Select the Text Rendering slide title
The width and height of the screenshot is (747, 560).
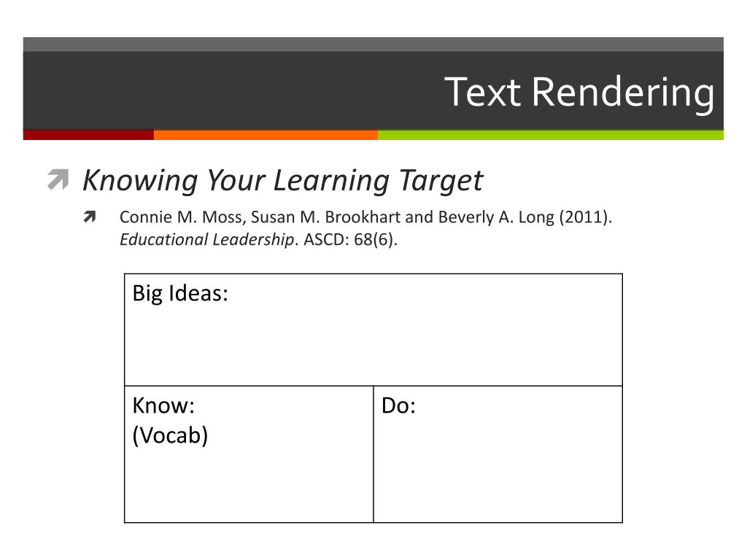coord(579,92)
